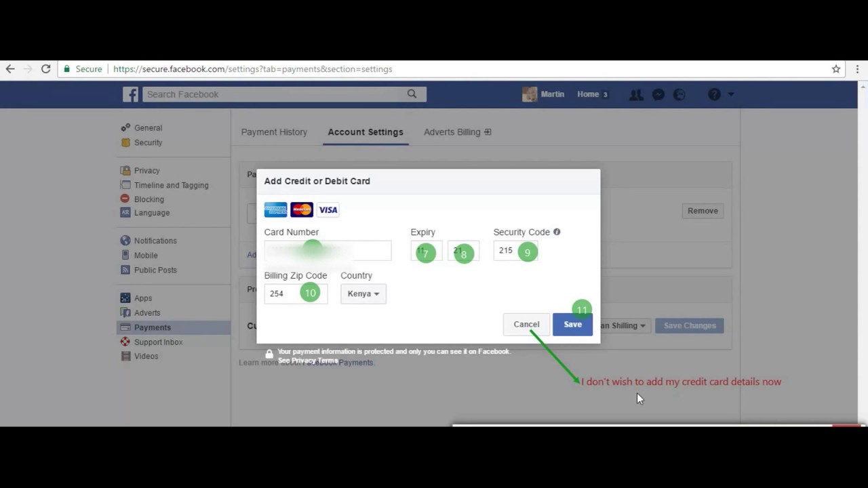Click the expiry year field
The height and width of the screenshot is (488, 868).
point(464,251)
